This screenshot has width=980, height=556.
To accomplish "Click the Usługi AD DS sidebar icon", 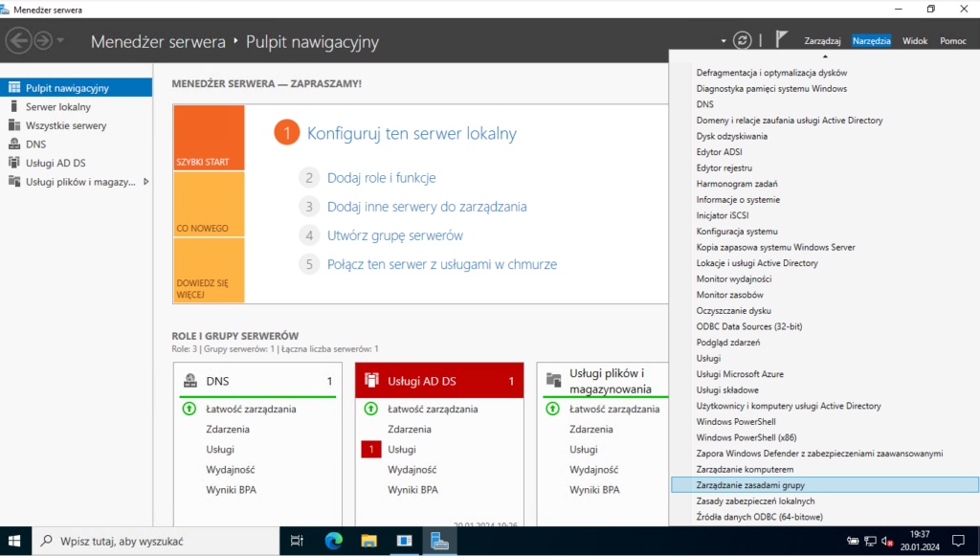I will pyautogui.click(x=13, y=163).
